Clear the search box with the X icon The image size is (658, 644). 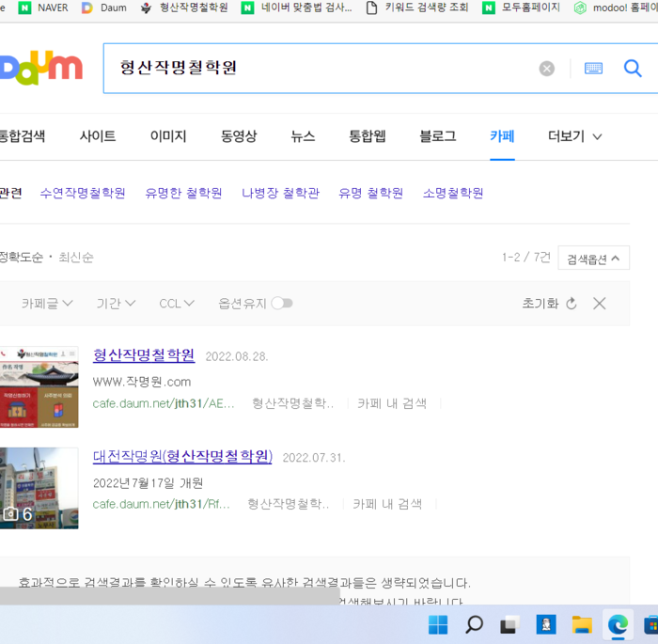pyautogui.click(x=546, y=69)
